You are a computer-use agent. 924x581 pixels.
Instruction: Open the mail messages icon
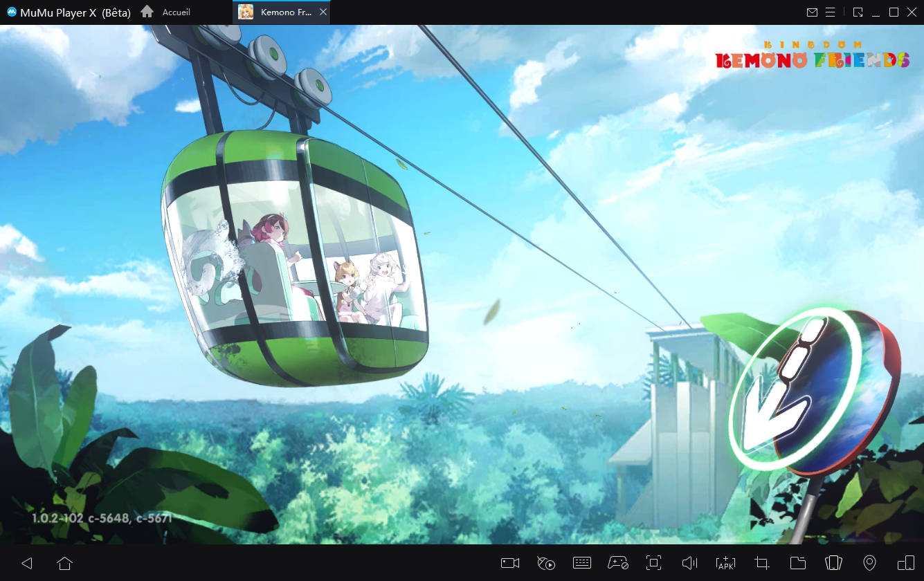pyautogui.click(x=813, y=12)
